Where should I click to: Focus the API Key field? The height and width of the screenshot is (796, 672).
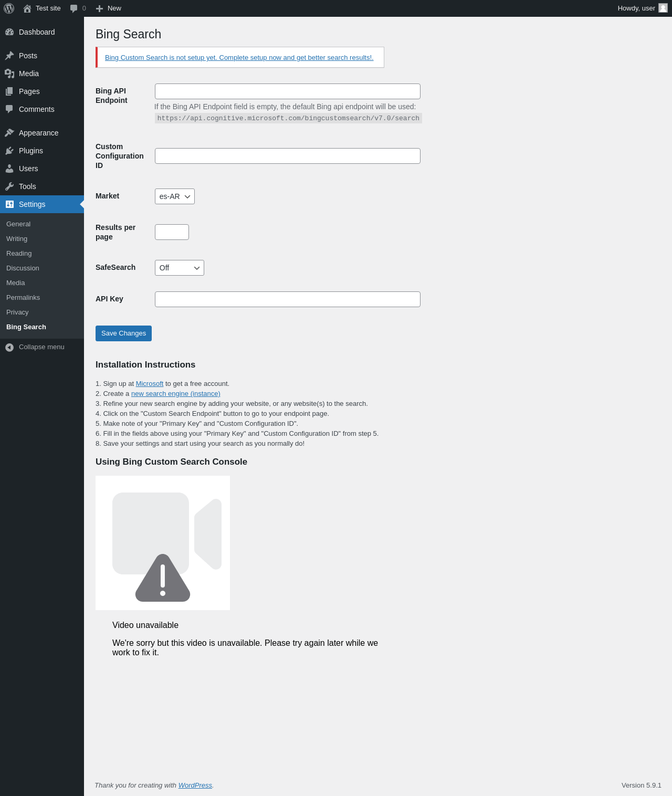[288, 299]
